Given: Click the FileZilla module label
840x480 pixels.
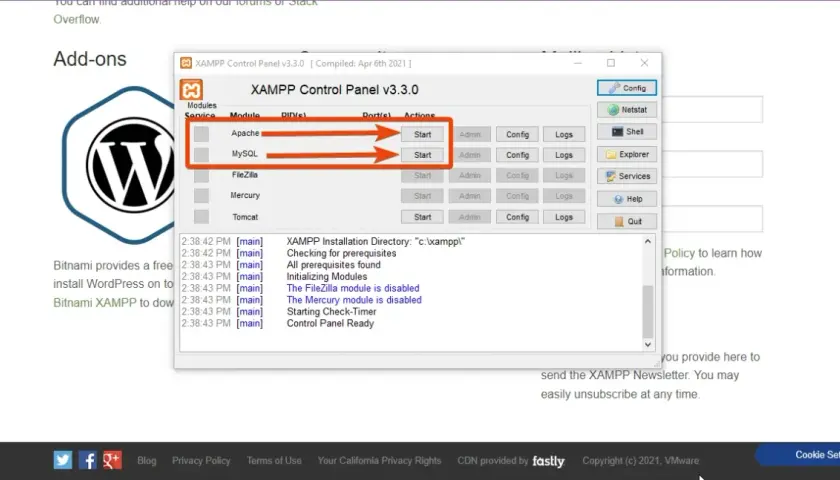Looking at the screenshot, I should pyautogui.click(x=245, y=175).
